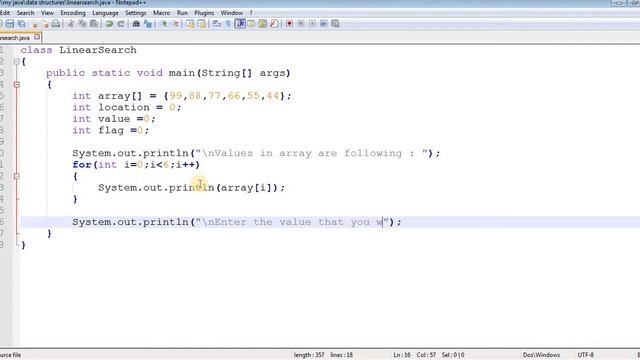The width and height of the screenshot is (640, 360).
Task: Click the Stop Recording macro icon
Action: (301, 24)
